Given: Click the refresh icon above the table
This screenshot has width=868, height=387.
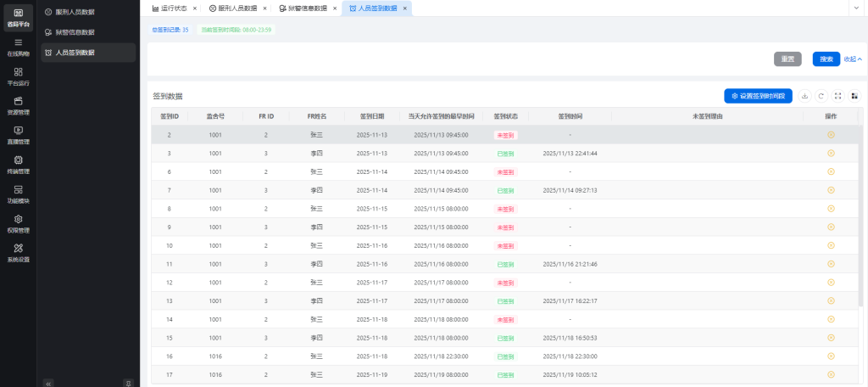Looking at the screenshot, I should tap(821, 96).
